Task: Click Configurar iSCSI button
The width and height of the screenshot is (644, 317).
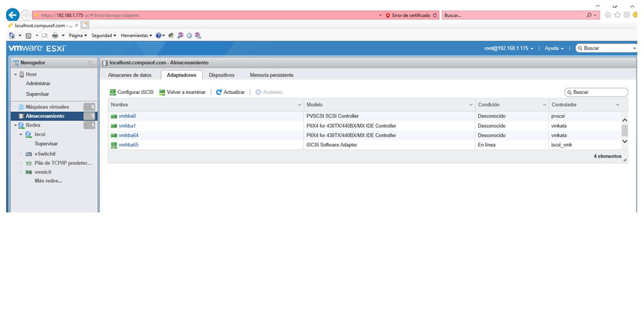Action: 131,92
